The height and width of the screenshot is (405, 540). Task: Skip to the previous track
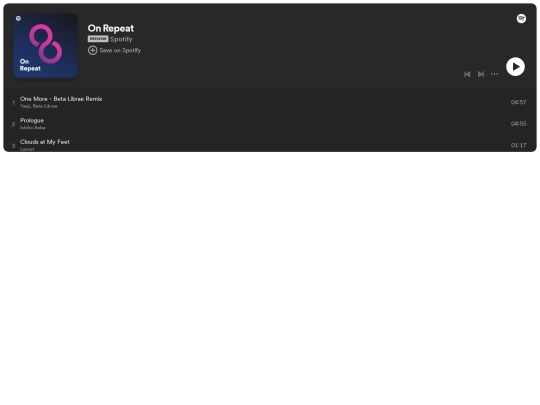coord(467,74)
